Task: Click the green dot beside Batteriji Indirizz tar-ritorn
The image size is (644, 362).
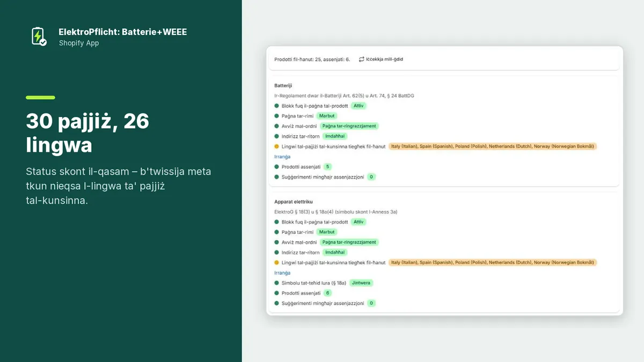Action: coord(277,136)
